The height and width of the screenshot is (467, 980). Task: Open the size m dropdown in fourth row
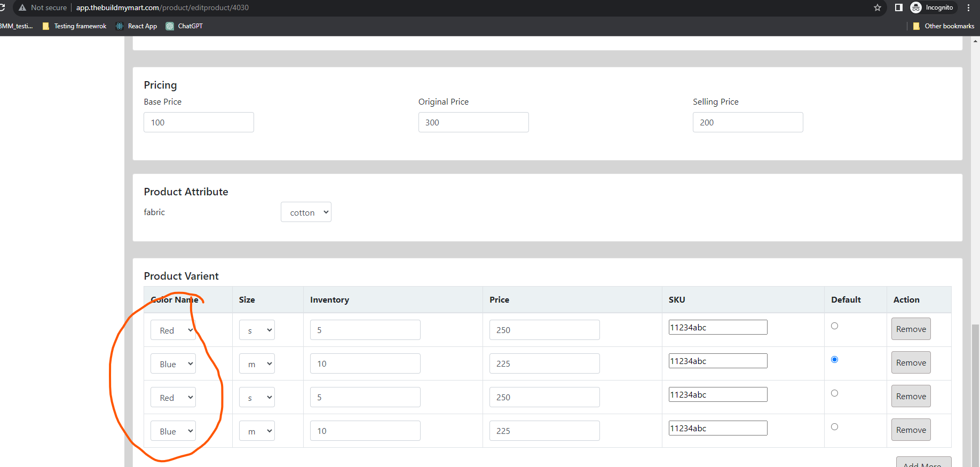tap(257, 431)
